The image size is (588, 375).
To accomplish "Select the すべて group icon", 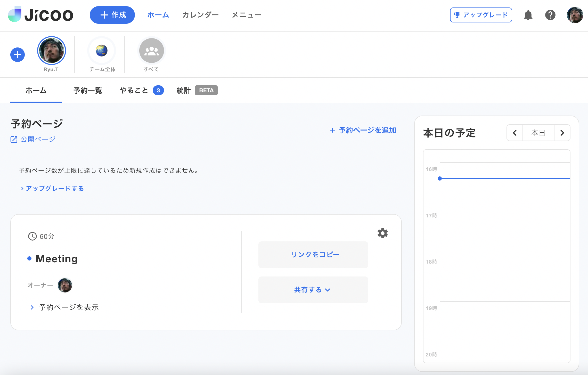I will pos(151,51).
